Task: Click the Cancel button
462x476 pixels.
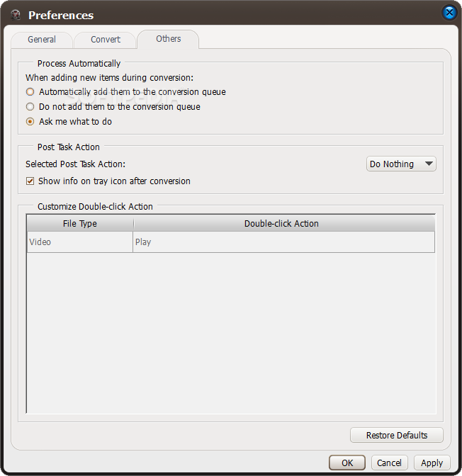Action: click(x=389, y=463)
